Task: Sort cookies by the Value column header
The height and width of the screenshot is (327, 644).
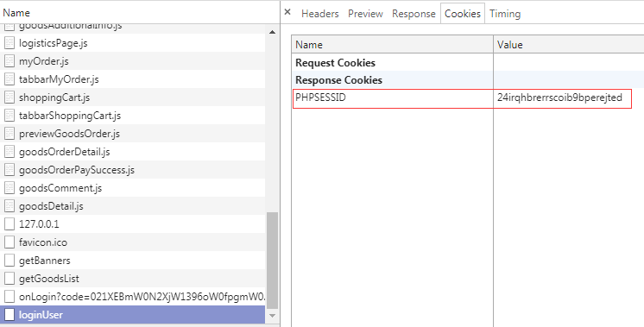Action: [x=569, y=44]
